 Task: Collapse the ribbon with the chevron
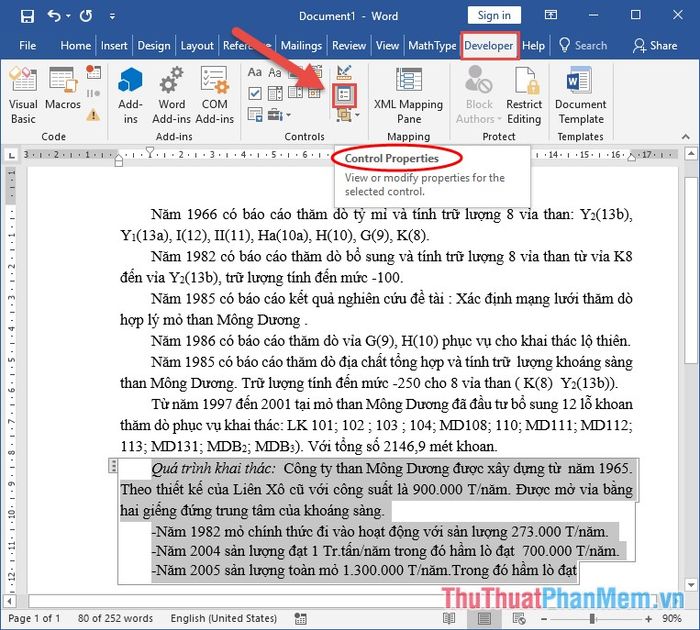tap(686, 136)
